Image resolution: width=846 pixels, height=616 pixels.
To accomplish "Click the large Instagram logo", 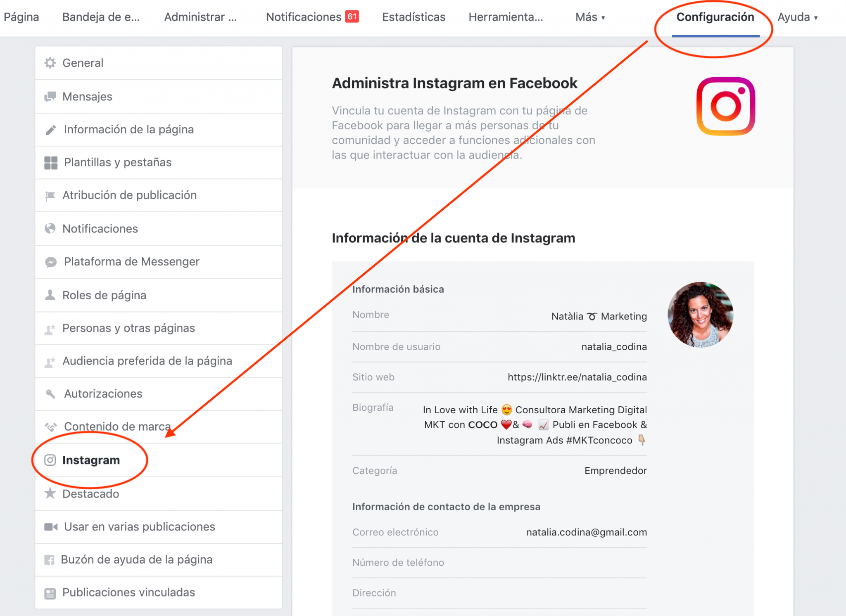I will 725,107.
